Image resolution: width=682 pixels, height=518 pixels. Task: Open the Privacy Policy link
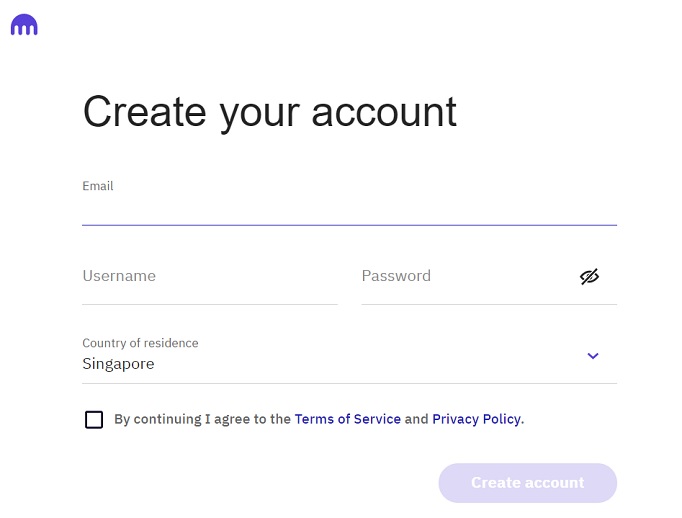[476, 419]
